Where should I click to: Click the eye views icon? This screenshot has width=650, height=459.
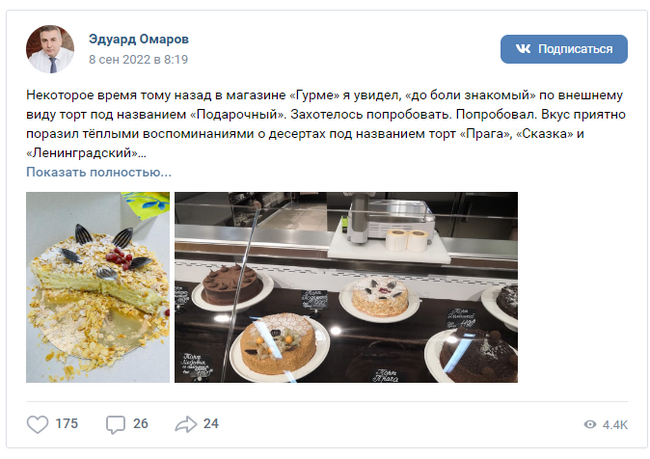tap(590, 425)
